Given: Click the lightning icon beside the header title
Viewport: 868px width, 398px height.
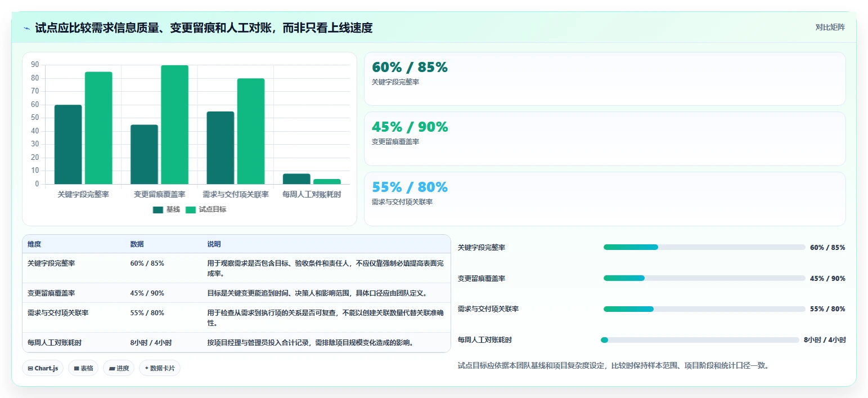Looking at the screenshot, I should [x=27, y=28].
